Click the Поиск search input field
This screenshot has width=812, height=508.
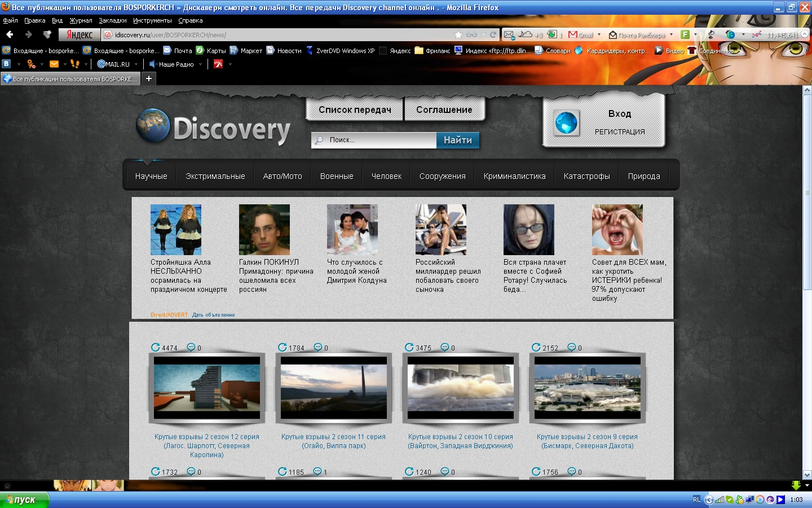point(374,140)
